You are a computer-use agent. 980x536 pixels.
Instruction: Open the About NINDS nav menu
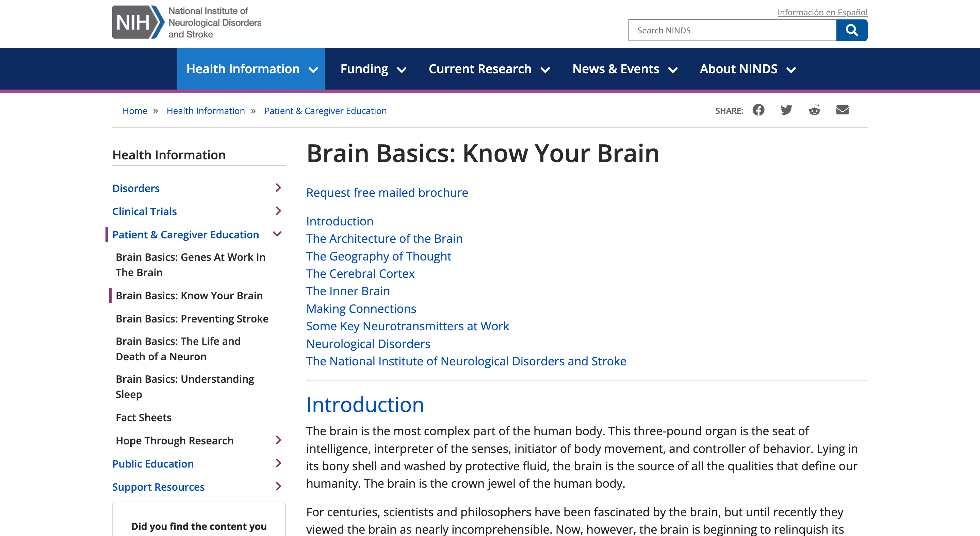pyautogui.click(x=738, y=69)
